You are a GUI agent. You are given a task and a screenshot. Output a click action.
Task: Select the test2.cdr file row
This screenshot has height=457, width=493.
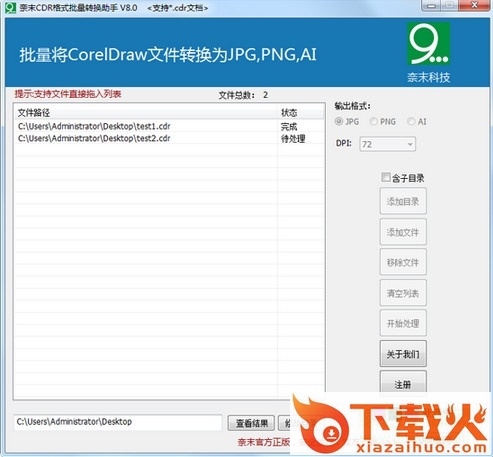click(x=169, y=138)
